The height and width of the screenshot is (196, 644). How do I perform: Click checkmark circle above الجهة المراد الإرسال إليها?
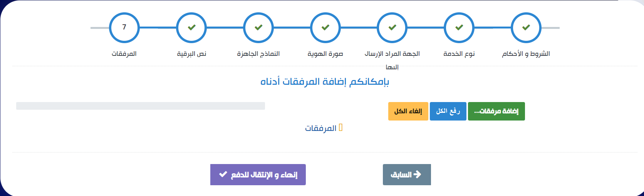pyautogui.click(x=392, y=27)
